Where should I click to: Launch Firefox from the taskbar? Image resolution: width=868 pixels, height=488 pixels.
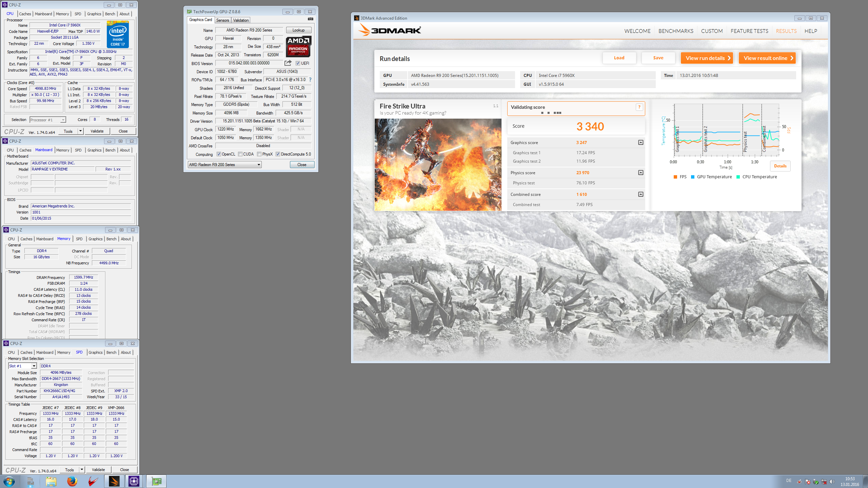tap(72, 481)
